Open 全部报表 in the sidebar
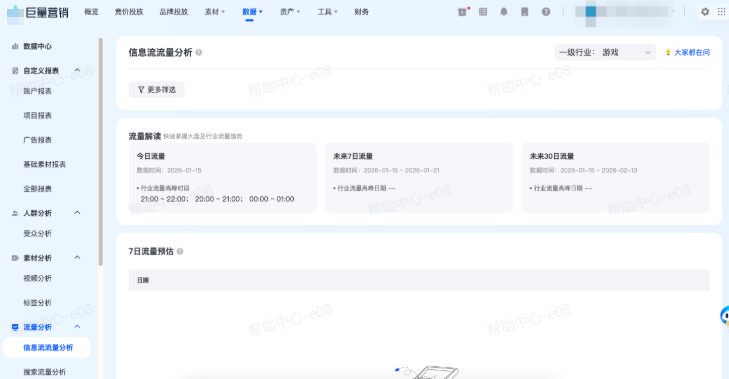 click(x=38, y=189)
